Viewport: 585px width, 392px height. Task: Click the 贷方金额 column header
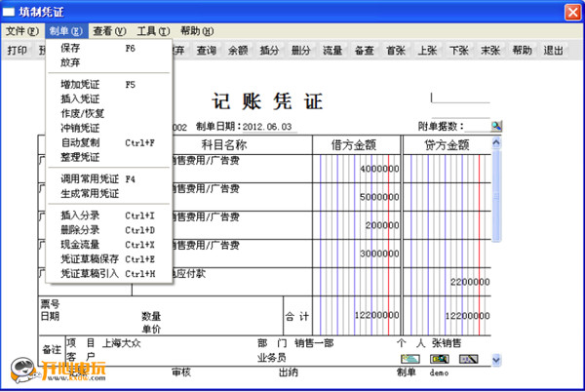click(x=447, y=144)
